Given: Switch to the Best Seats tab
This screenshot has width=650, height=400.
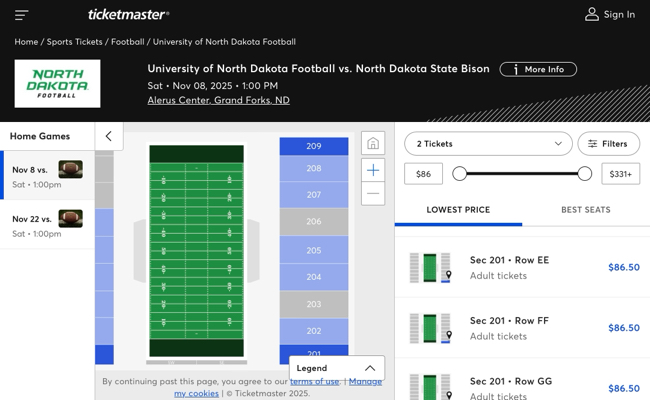Looking at the screenshot, I should [585, 210].
